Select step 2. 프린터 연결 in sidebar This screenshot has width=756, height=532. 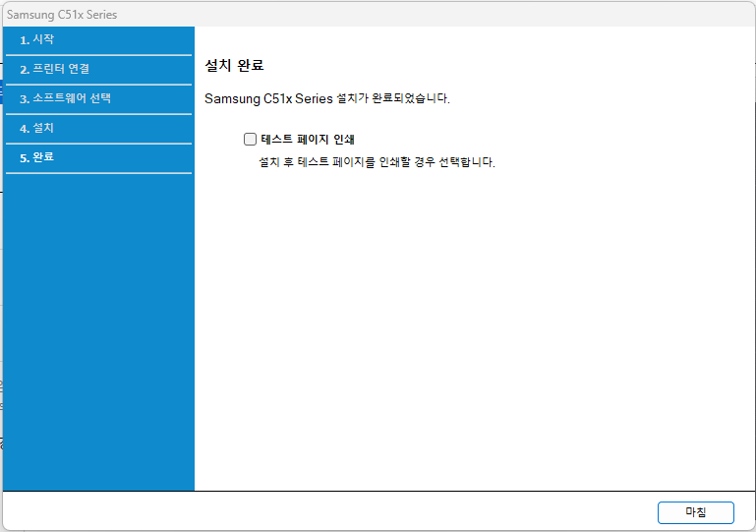point(98,70)
